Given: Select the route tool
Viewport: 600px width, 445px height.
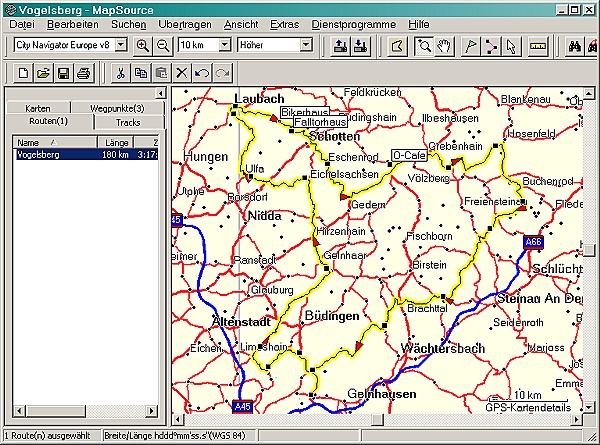Looking at the screenshot, I should (490, 45).
